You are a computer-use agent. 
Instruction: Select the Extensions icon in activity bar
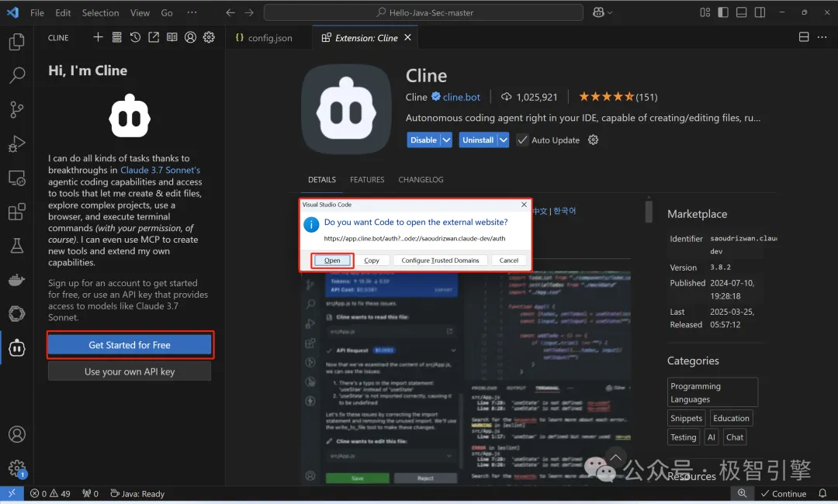(x=16, y=211)
